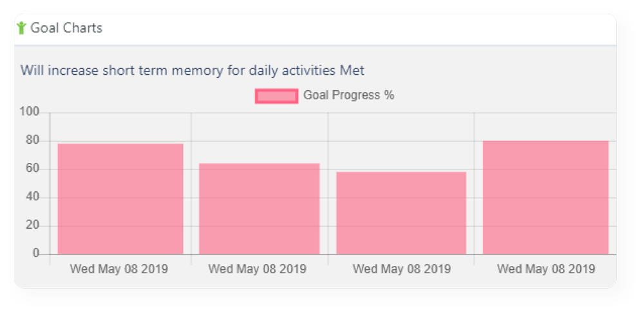Image resolution: width=644 pixels, height=315 pixels.
Task: Click the 0 y-axis label
Action: (35, 254)
